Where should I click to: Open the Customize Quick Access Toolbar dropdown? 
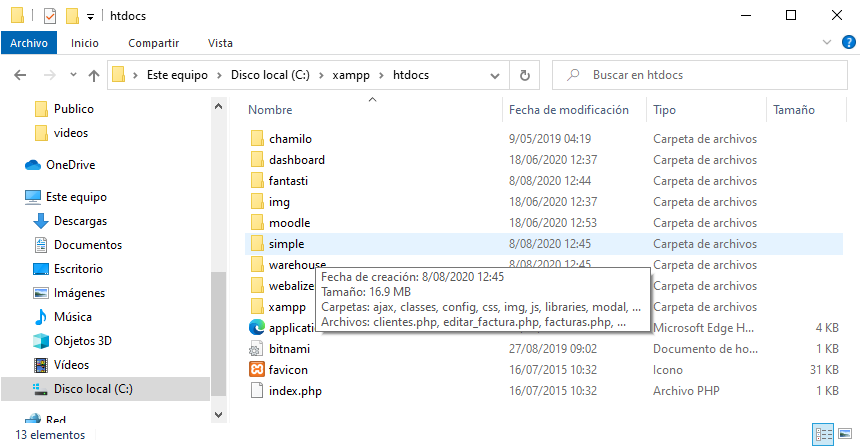coord(90,17)
